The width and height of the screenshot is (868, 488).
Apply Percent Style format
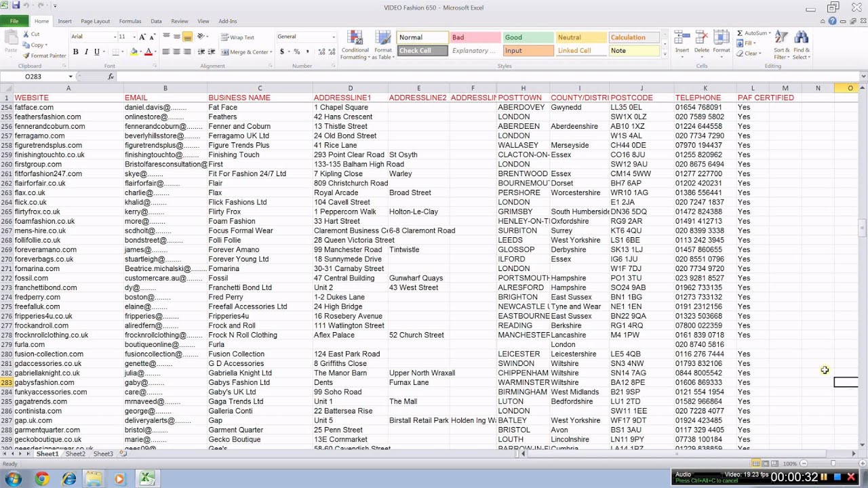coord(297,52)
